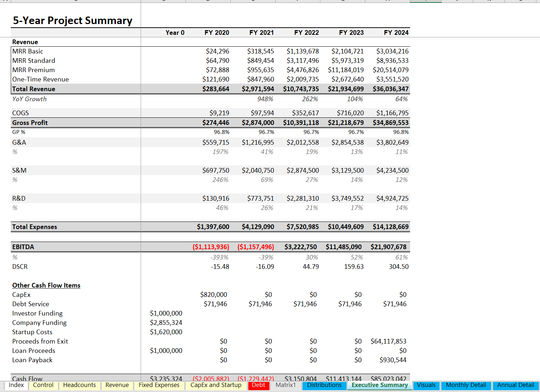This screenshot has height=392, width=540.
Task: Click the Debt Service row label
Action: (30, 304)
